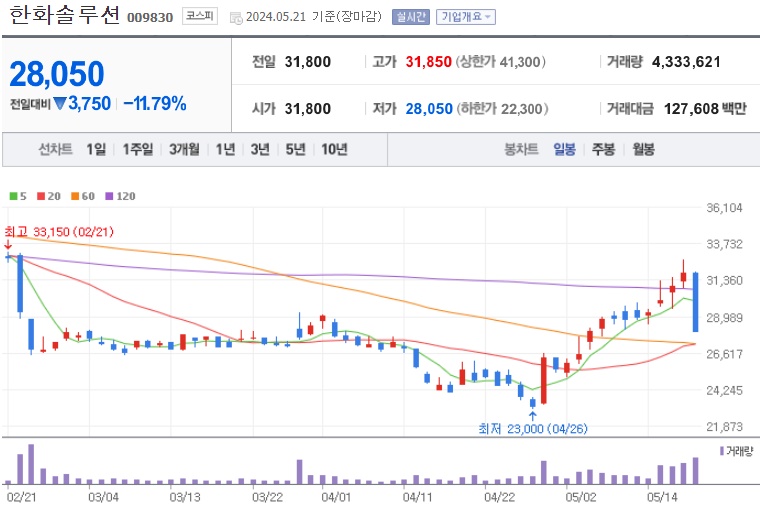
Task: Click the 거래대금 127,608 백만 value
Action: [705, 109]
